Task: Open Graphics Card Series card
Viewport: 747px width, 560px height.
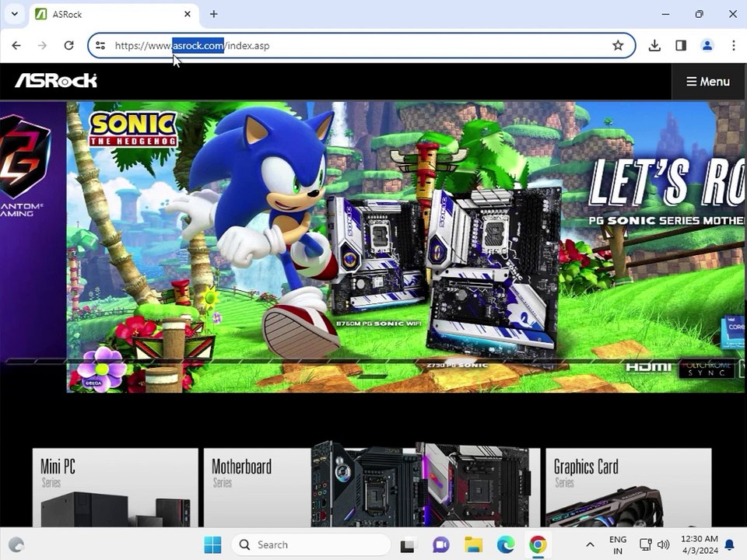Action: click(x=629, y=487)
